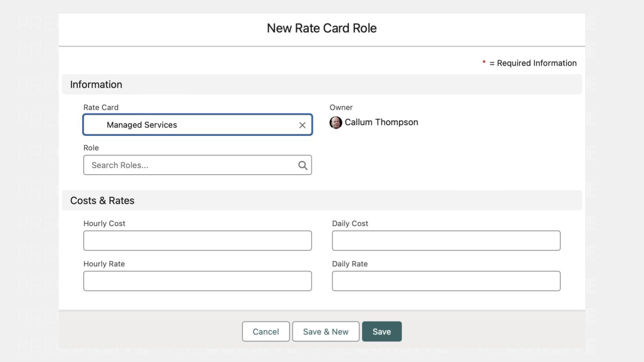Click the Save & New button
644x362 pixels.
(326, 331)
